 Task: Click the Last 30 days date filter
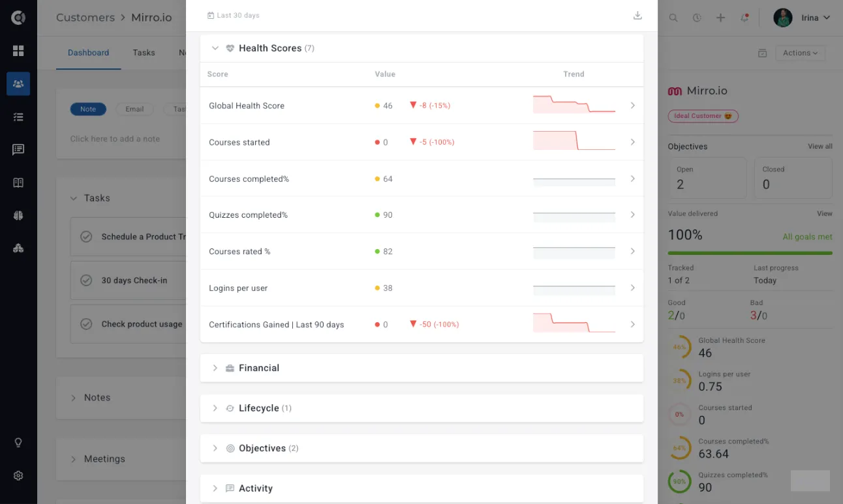coord(233,16)
